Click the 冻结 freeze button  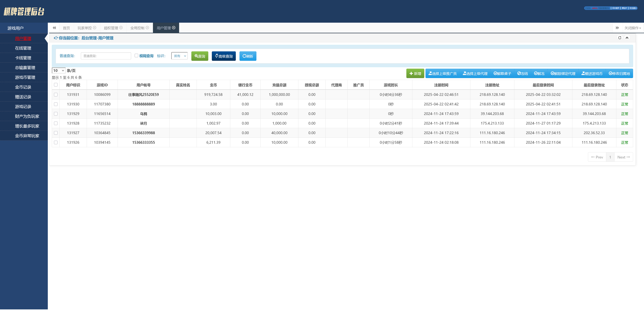point(523,74)
